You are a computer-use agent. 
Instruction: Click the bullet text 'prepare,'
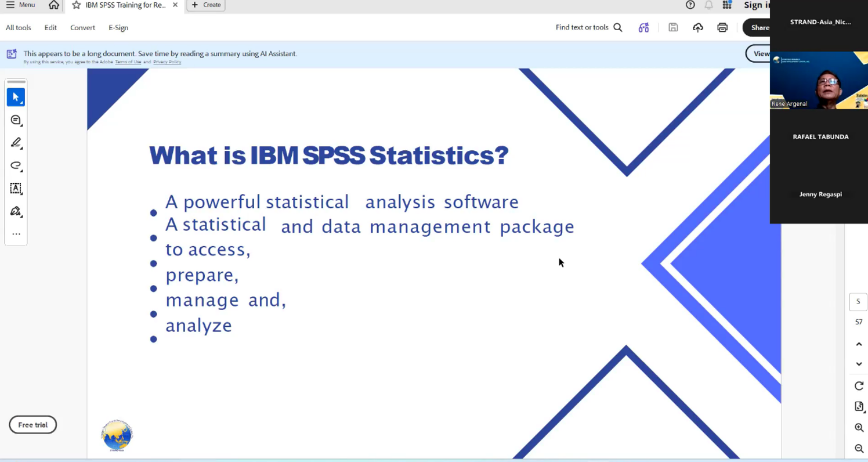pos(202,275)
